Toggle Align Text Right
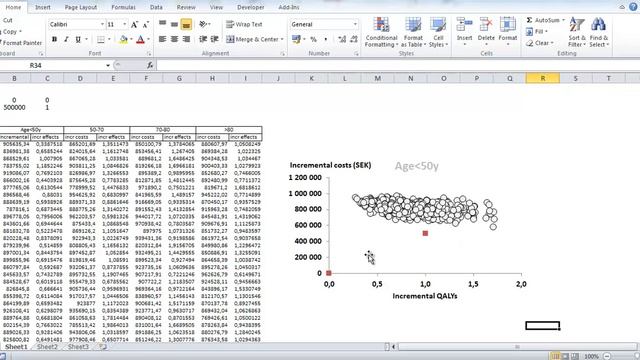The height and width of the screenshot is (360, 640). coord(187,39)
